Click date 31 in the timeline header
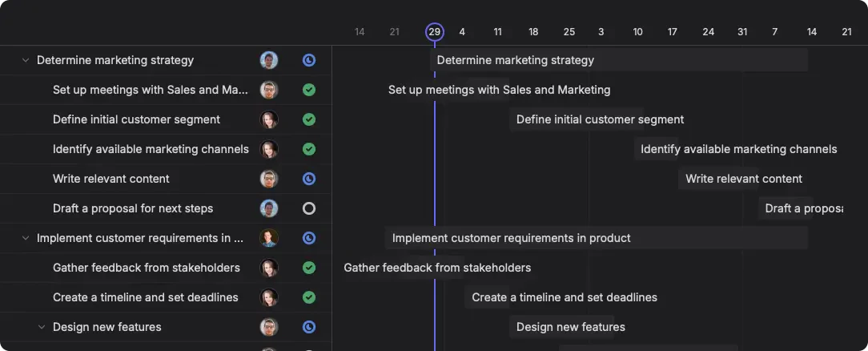 pos(742,32)
